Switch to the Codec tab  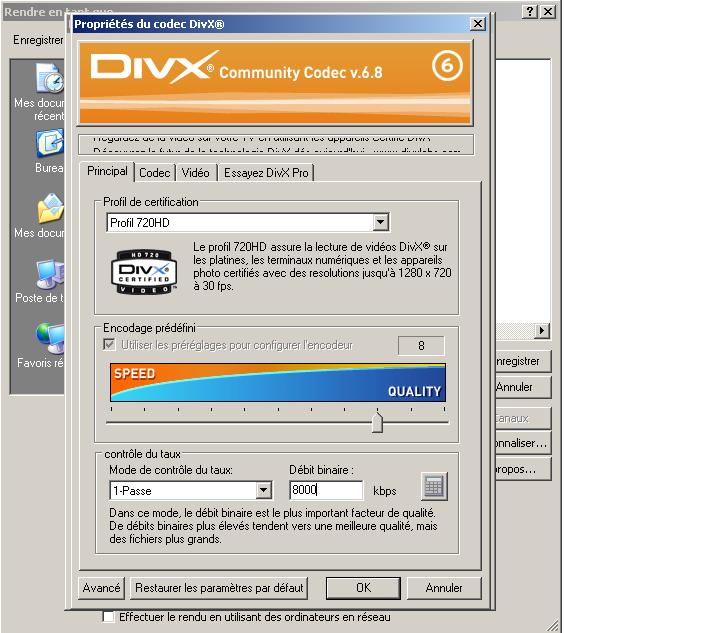[x=155, y=173]
